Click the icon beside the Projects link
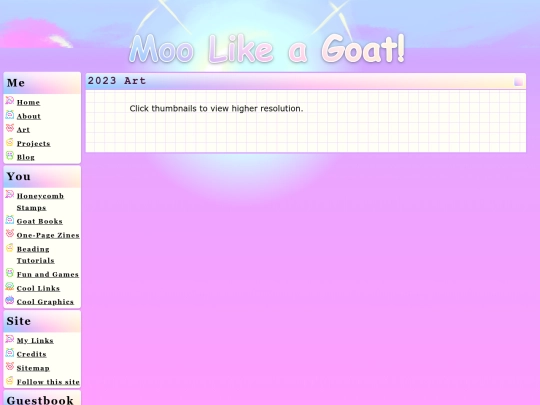The image size is (540, 405). pyautogui.click(x=10, y=142)
